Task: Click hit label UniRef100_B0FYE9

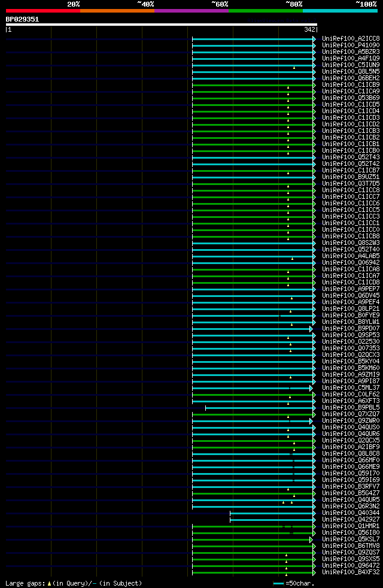Action: pos(351,315)
